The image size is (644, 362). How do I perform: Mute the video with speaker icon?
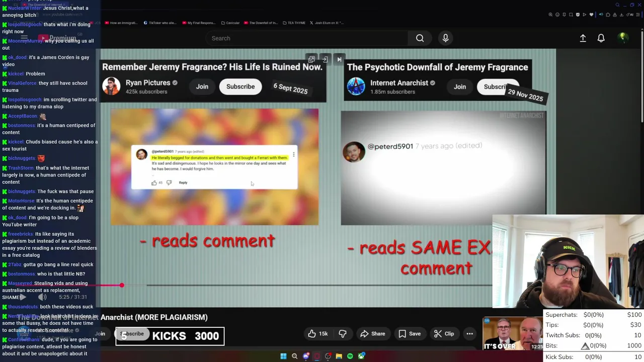coord(42,297)
